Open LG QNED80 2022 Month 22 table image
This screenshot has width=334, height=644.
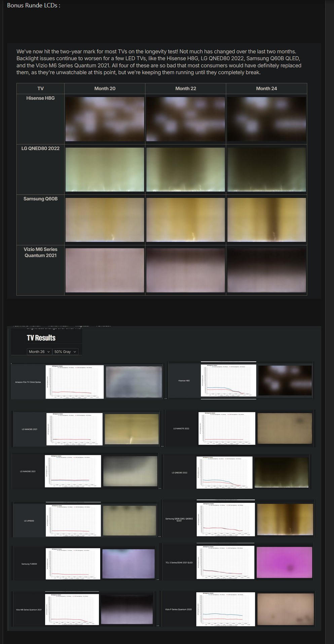coord(186,169)
